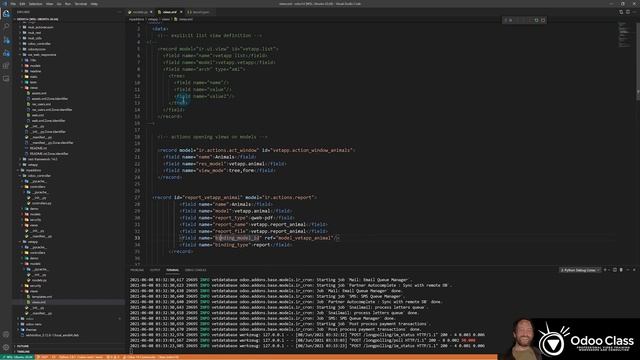
Task: Close the views.xml editor tab
Action: pyautogui.click(x=181, y=12)
